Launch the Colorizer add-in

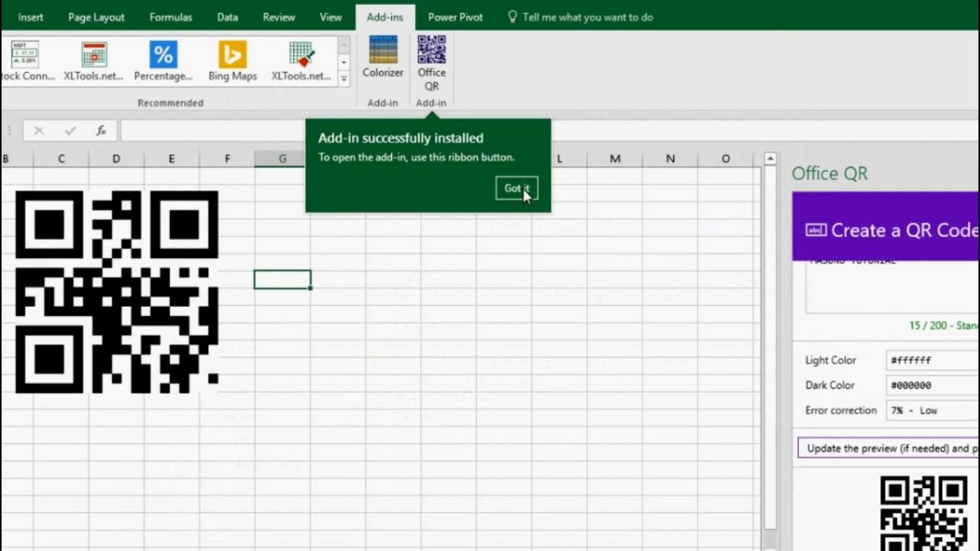tap(383, 57)
